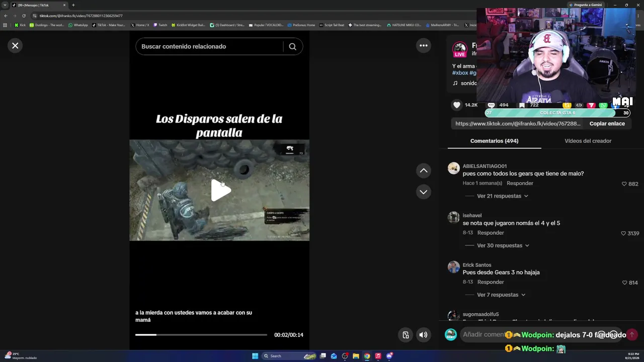Image resolution: width=644 pixels, height=362 pixels.
Task: Reply to isehavel's comment
Action: click(491, 233)
